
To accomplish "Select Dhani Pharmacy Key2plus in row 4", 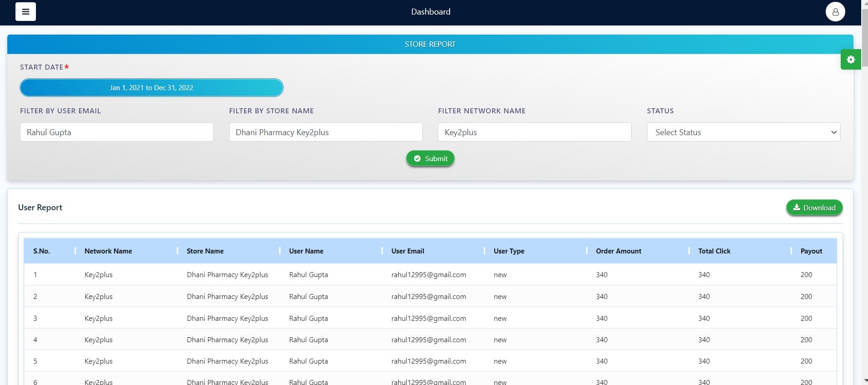I will pos(227,340).
